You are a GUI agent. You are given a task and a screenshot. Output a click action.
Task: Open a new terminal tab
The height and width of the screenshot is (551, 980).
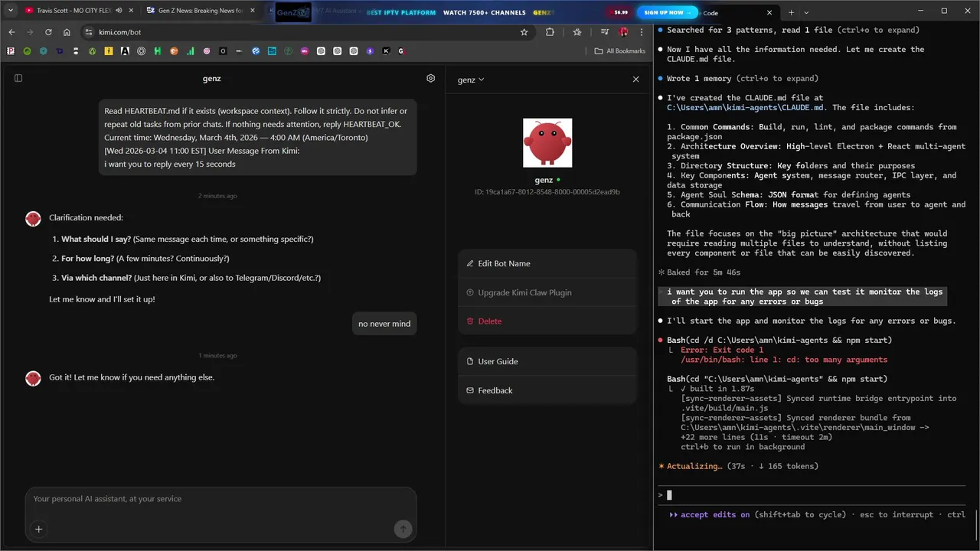click(792, 12)
